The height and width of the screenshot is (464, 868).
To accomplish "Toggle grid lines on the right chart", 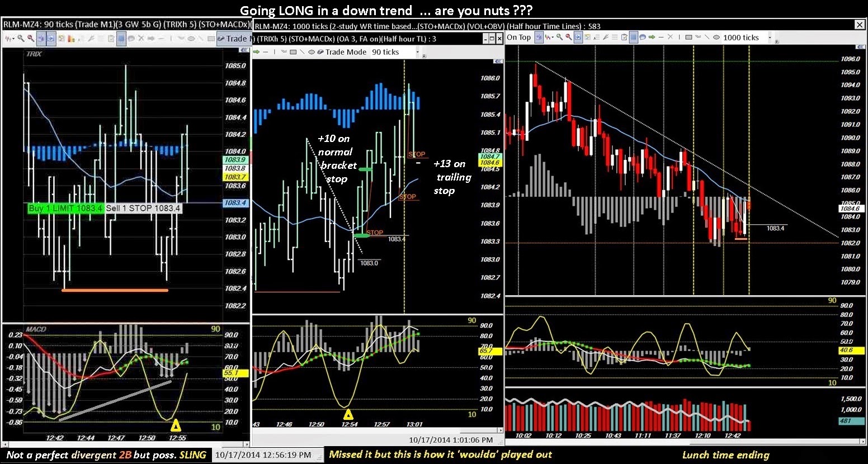I will tap(634, 37).
